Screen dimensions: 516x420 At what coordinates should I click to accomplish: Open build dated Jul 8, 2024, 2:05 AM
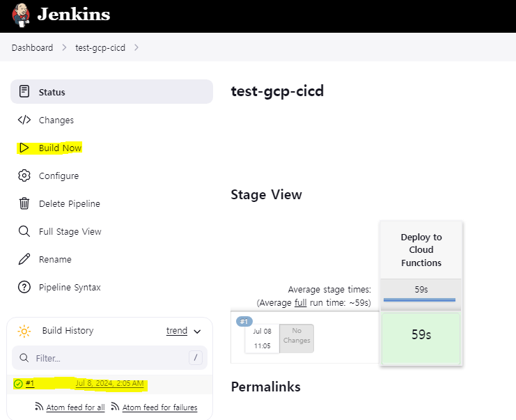(x=109, y=384)
